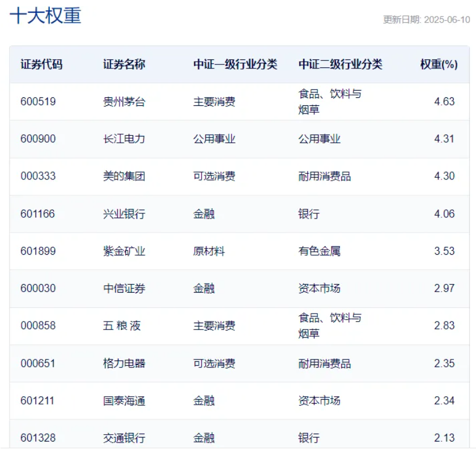Select stock name 中信证券
476x450 pixels.
pos(124,288)
